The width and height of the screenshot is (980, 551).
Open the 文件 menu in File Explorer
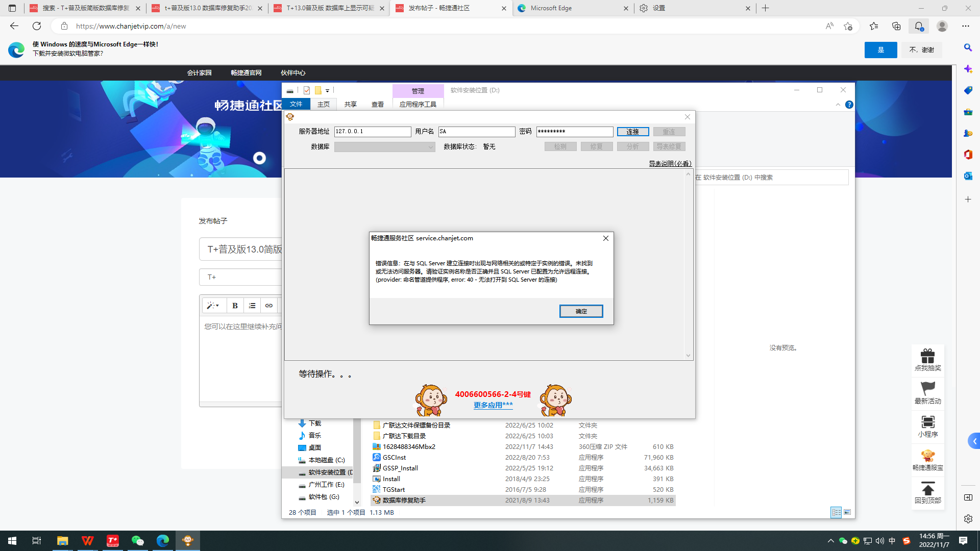(x=296, y=104)
